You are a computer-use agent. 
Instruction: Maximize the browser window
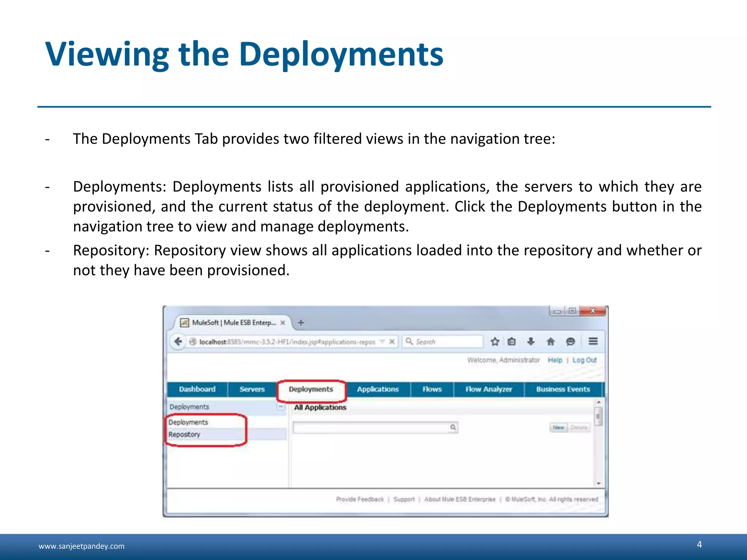coord(572,311)
